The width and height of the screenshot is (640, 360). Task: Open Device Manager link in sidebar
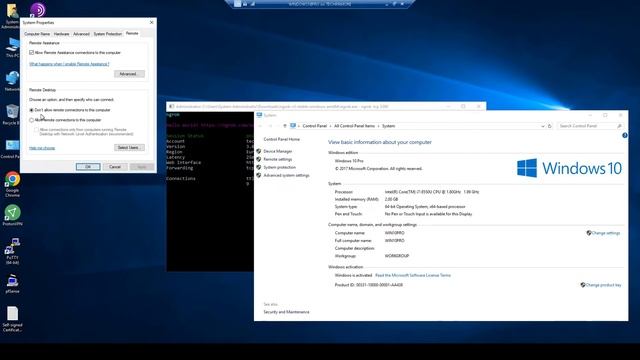[x=278, y=151]
